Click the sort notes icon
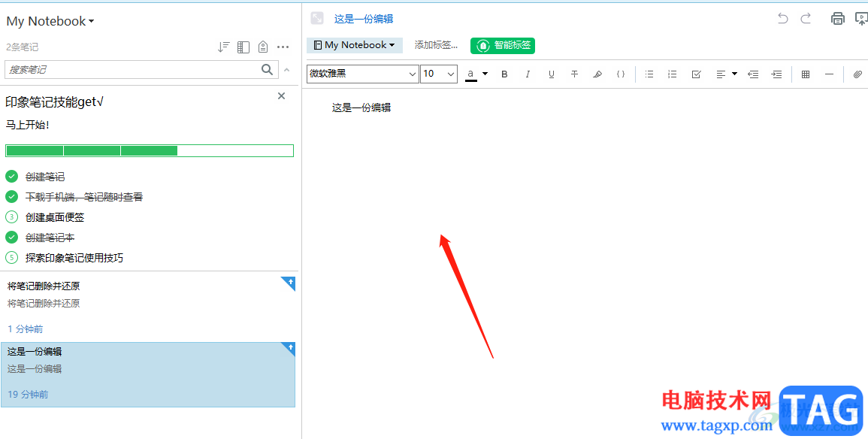The image size is (868, 439). pyautogui.click(x=223, y=47)
